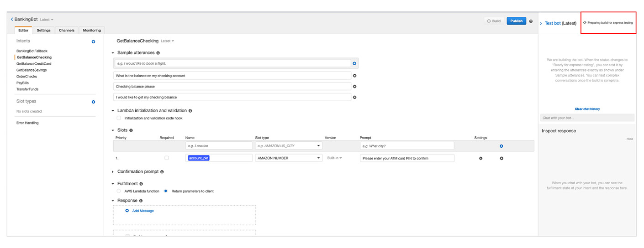Click the Publish button
644x248 pixels.
pos(516,21)
